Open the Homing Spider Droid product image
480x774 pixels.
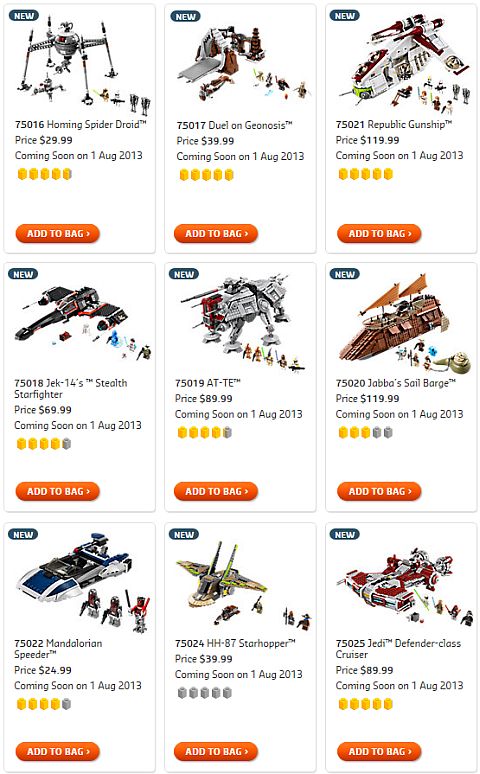click(82, 65)
